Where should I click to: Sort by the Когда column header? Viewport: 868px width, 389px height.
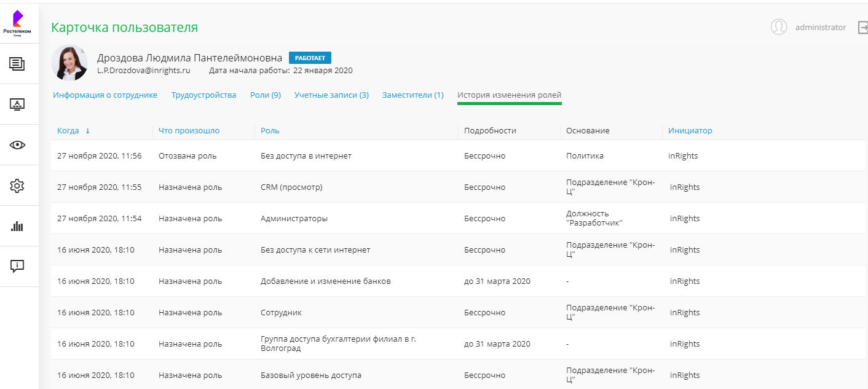[x=68, y=131]
